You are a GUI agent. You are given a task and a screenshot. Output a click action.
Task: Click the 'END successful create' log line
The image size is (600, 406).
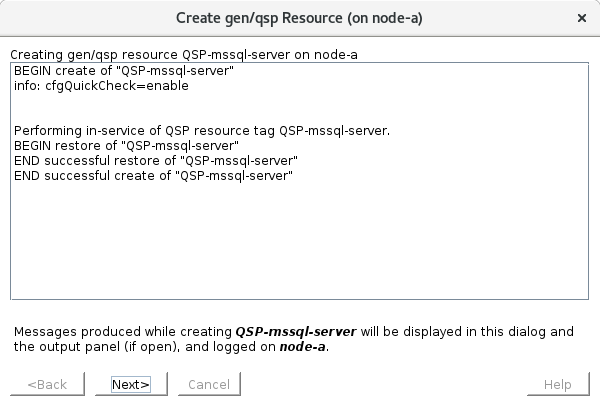[x=153, y=176]
